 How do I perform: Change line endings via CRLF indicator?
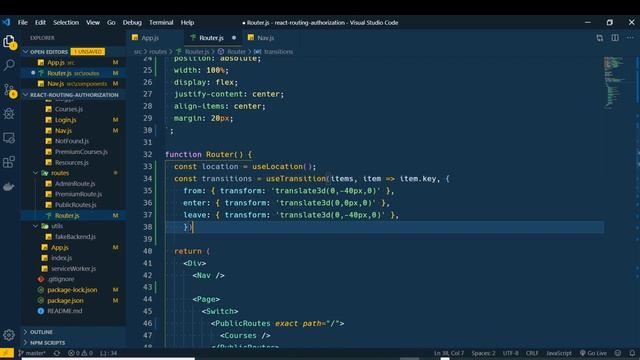coord(532,353)
